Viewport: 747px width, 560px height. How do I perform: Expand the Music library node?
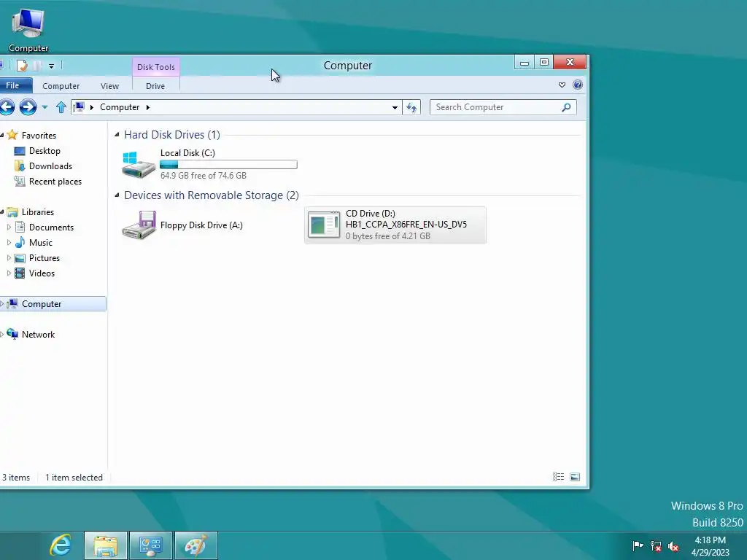click(9, 242)
